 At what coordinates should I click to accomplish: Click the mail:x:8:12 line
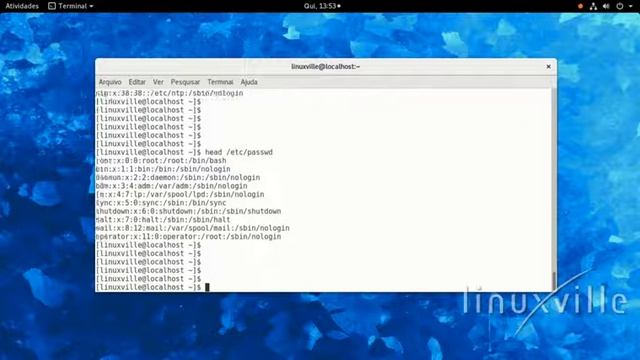(x=193, y=228)
